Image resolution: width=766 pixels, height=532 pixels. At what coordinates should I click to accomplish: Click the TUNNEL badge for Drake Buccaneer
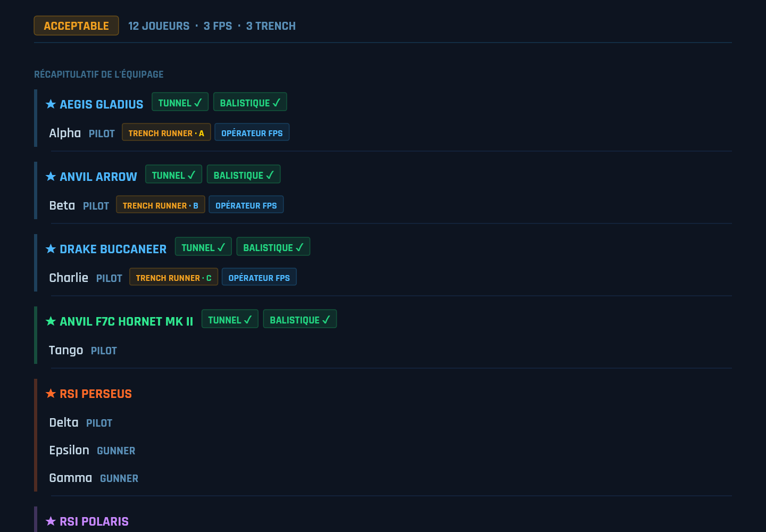[203, 247]
